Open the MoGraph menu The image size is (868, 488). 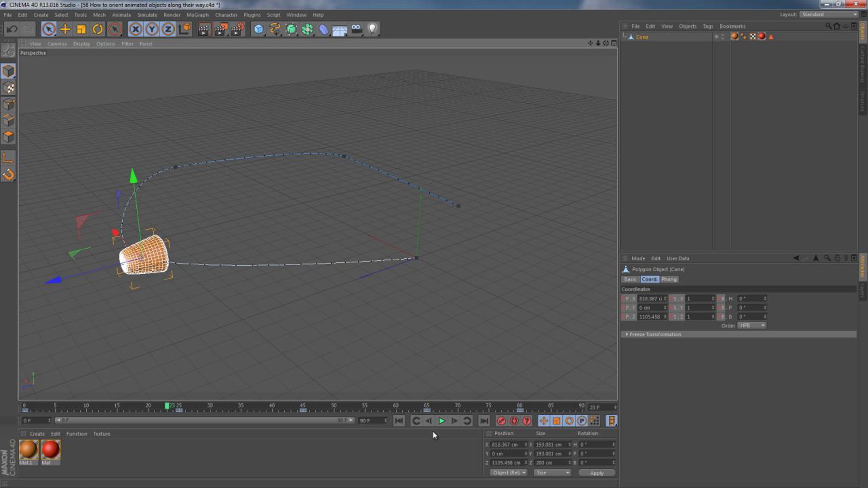pos(197,15)
